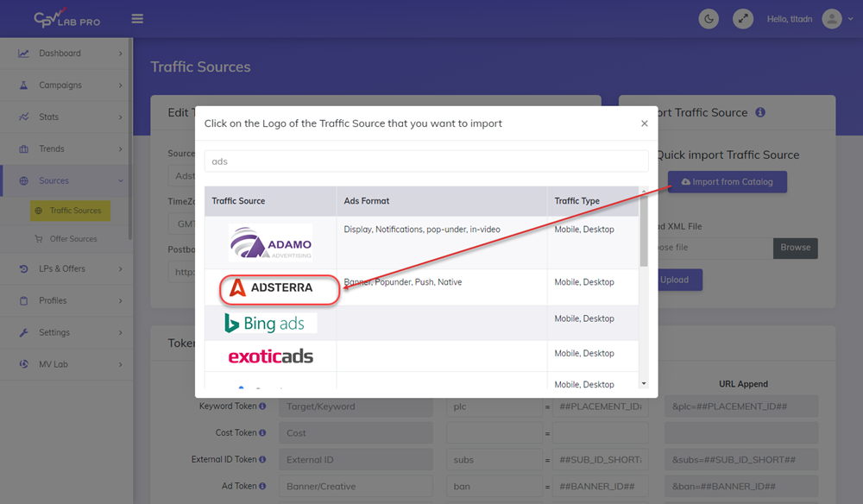Image resolution: width=863 pixels, height=504 pixels.
Task: Click Profiles clipboard icon in sidebar
Action: click(23, 301)
